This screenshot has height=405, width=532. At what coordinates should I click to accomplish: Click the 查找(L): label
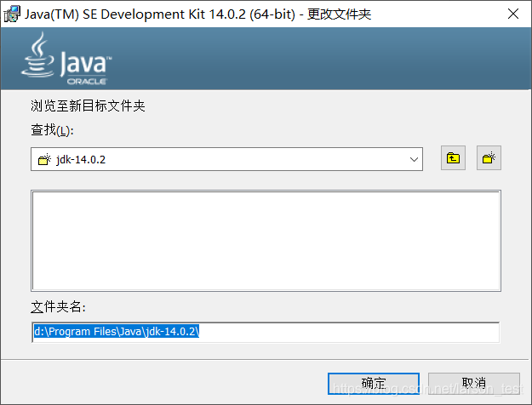click(52, 130)
